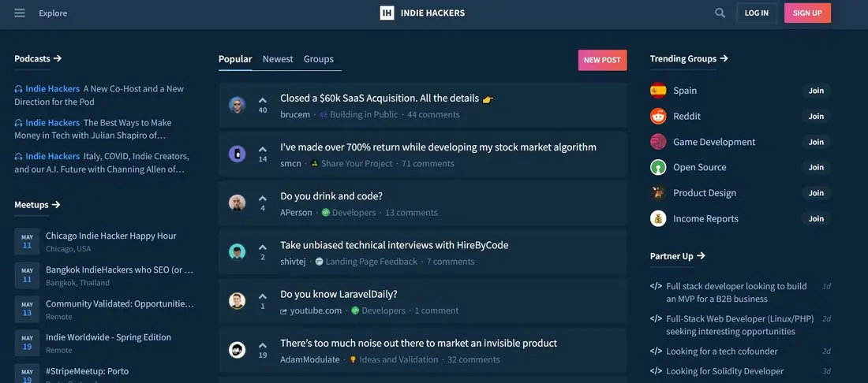View the 71 comments link

click(x=428, y=164)
